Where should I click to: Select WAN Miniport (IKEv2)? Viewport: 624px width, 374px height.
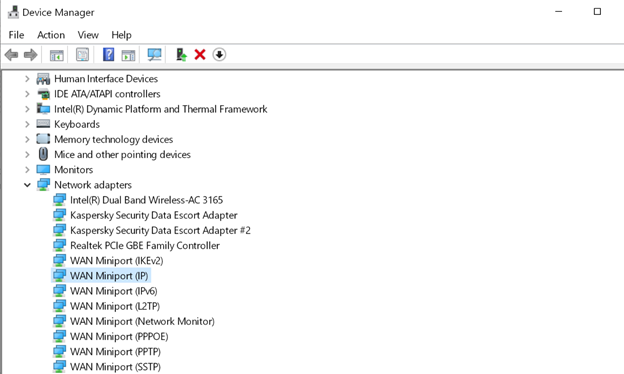pyautogui.click(x=117, y=261)
